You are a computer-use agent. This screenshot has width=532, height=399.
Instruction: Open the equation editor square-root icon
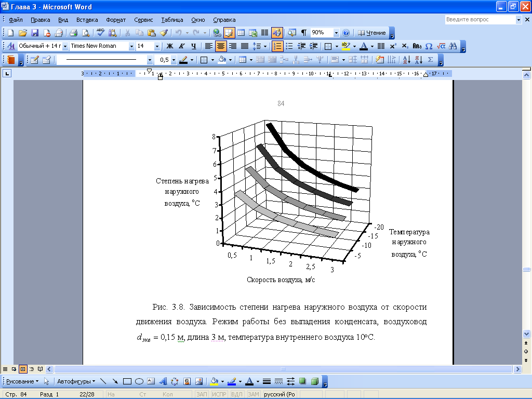coord(441,46)
